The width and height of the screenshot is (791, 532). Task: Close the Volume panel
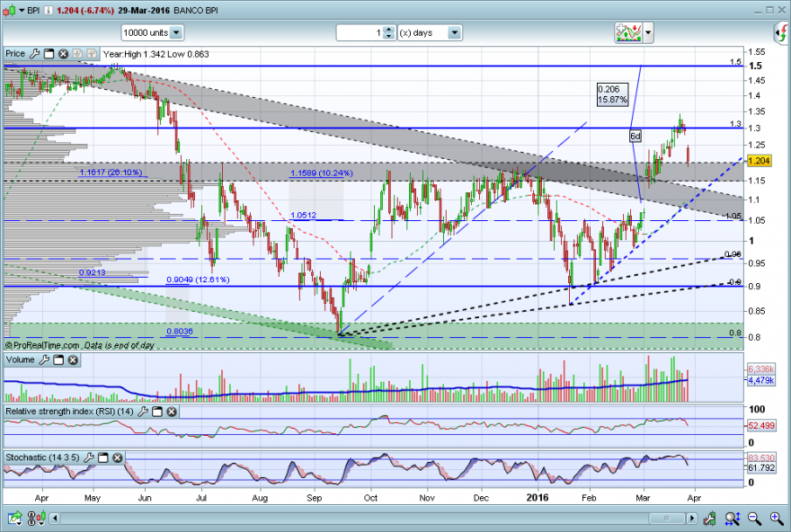(73, 360)
